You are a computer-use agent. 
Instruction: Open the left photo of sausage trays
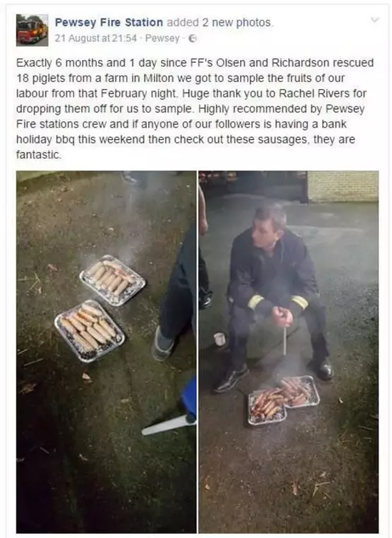click(x=106, y=352)
